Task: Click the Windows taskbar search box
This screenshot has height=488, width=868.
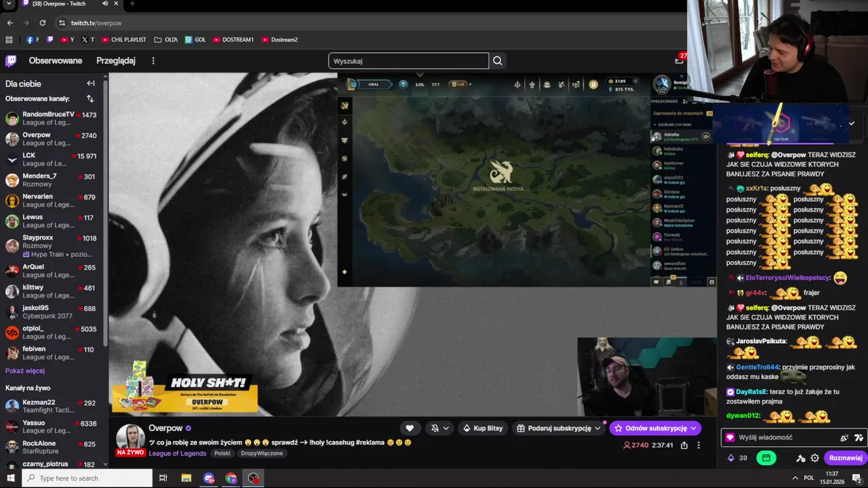Action: pos(87,478)
